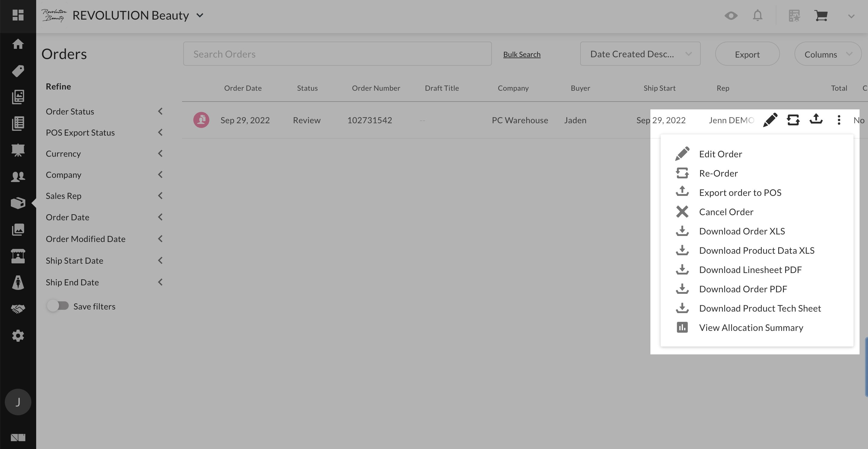Click the Download Linesheet PDF icon
Image resolution: width=868 pixels, height=449 pixels.
pos(682,269)
